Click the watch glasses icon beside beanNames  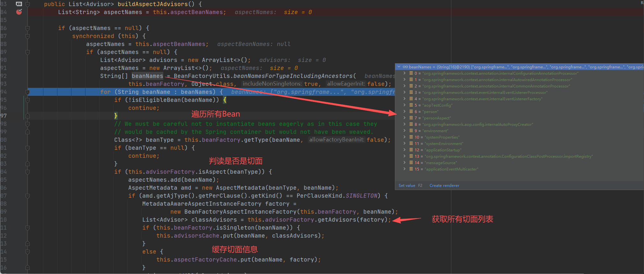tap(405, 67)
